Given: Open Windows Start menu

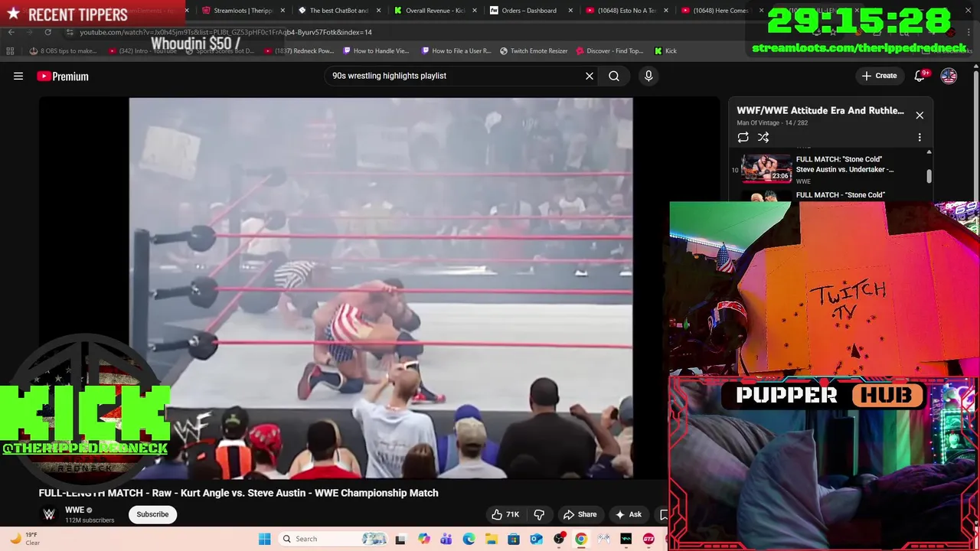Looking at the screenshot, I should coord(264,539).
